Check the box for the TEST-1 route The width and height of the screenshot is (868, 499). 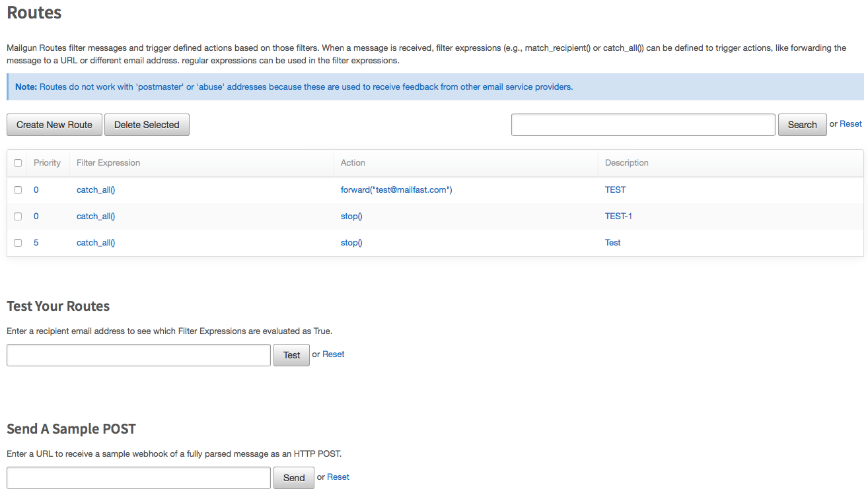(x=18, y=216)
